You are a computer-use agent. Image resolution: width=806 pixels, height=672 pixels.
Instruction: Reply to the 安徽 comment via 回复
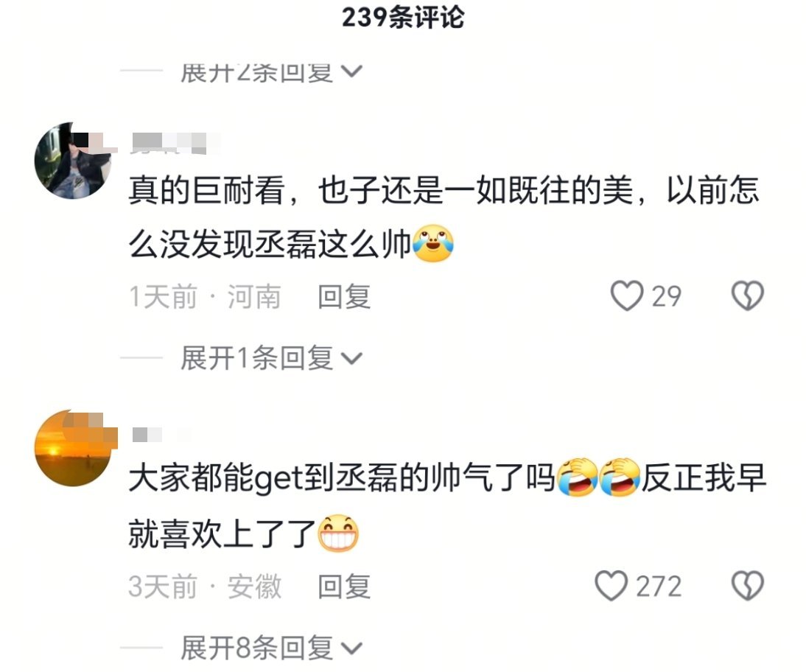coord(344,587)
